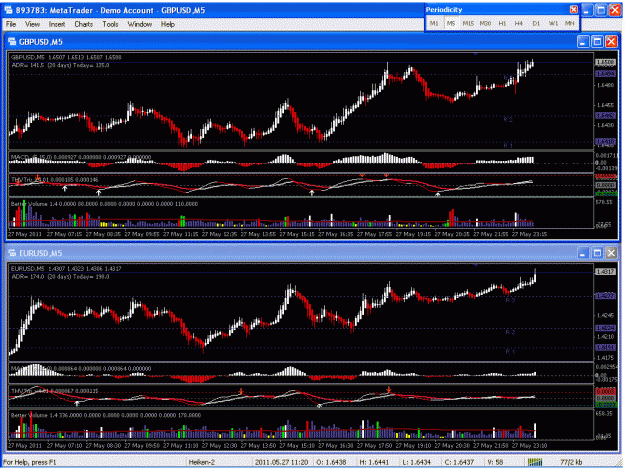
Task: Click the 2011.05.27 11:20 status bar date
Action: [x=281, y=462]
